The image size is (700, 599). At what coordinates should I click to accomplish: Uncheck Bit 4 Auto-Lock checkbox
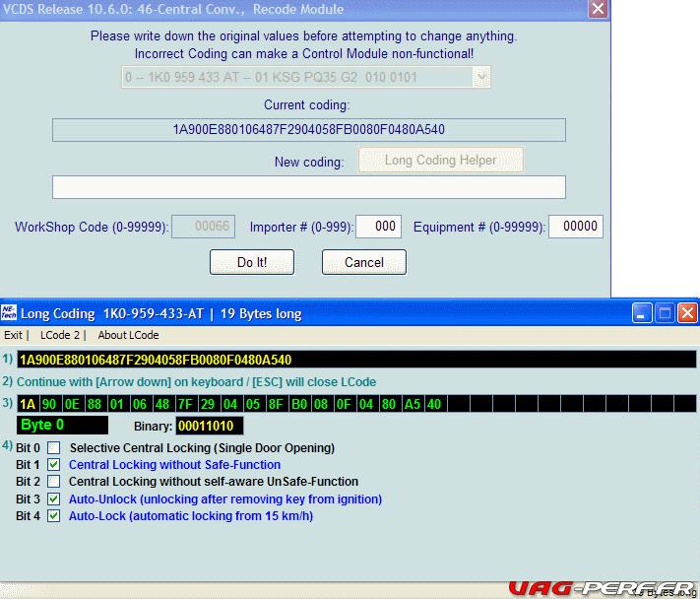[x=53, y=516]
